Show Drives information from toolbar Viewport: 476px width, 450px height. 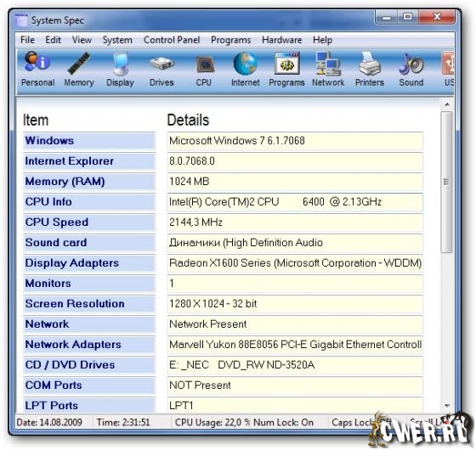coord(161,69)
